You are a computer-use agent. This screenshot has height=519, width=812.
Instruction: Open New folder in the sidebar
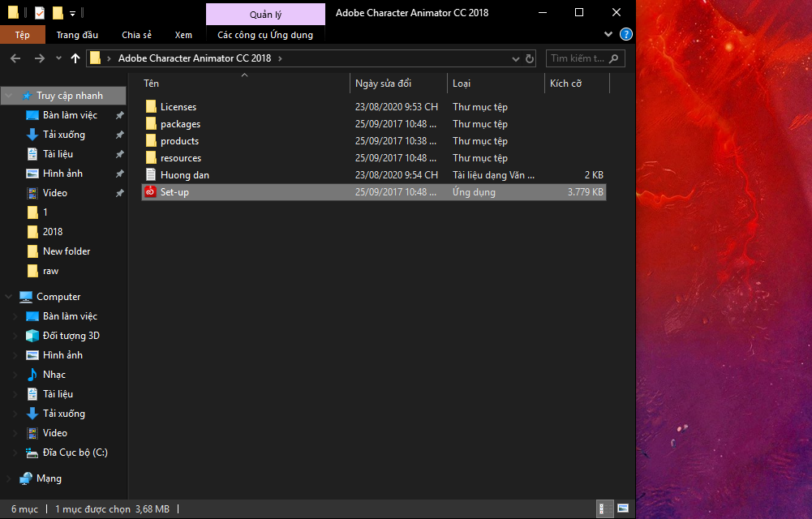67,251
